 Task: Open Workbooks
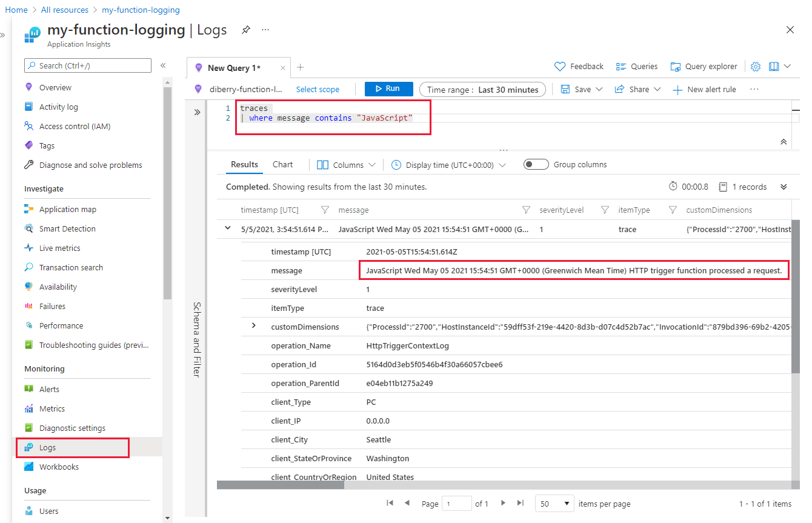[59, 467]
